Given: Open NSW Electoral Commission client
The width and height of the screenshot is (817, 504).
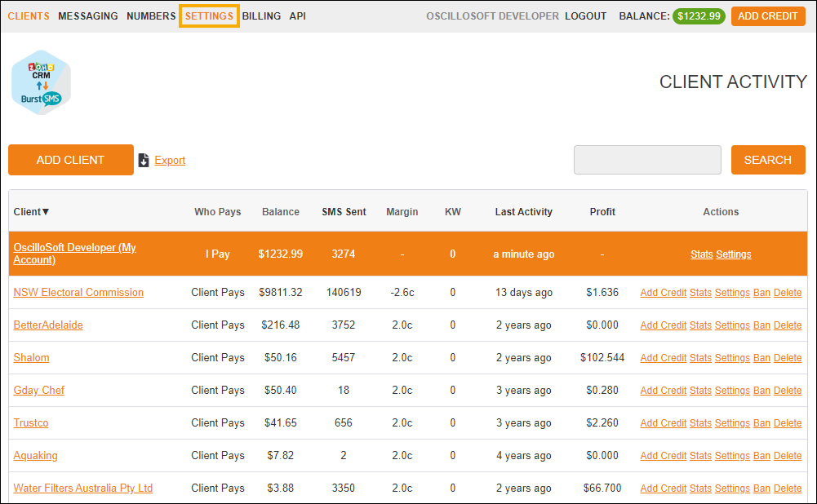Looking at the screenshot, I should pyautogui.click(x=78, y=293).
